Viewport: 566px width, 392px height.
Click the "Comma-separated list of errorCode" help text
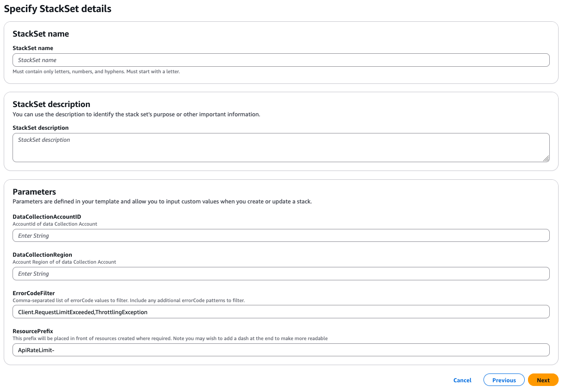click(x=128, y=300)
